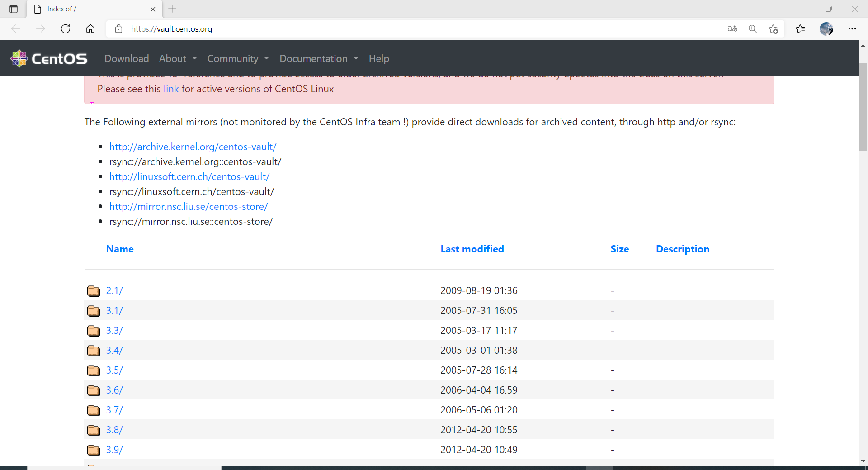
Task: Click date '2009-08-19 01:36'
Action: 479,290
